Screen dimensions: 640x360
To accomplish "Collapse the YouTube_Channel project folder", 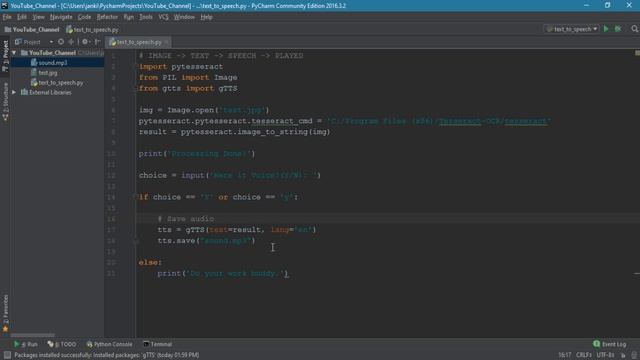I will [14, 53].
